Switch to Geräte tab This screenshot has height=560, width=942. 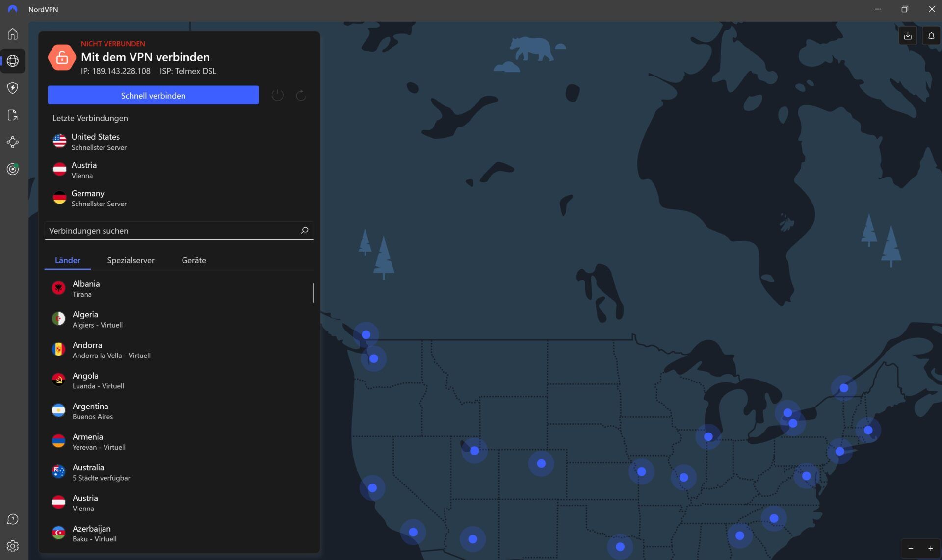coord(194,260)
